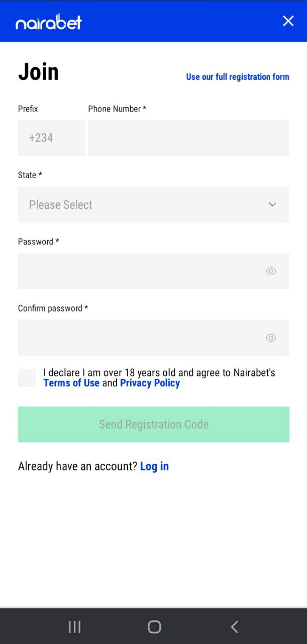Open the State dropdown
This screenshot has width=307, height=644.
pos(146,205)
